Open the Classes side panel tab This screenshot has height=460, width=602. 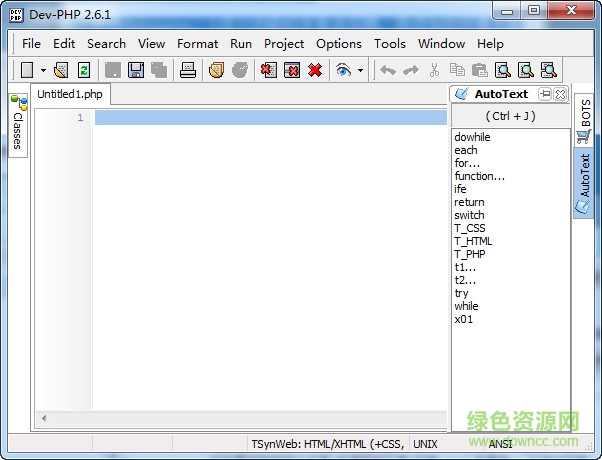tap(18, 126)
